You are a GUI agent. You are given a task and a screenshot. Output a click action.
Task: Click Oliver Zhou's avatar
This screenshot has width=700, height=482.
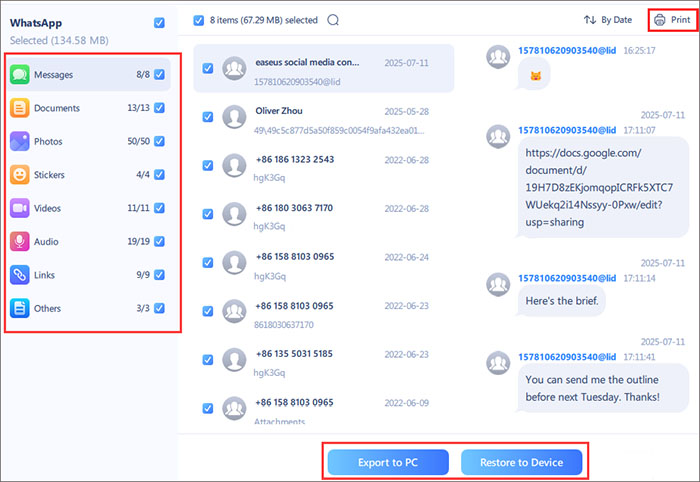[234, 117]
